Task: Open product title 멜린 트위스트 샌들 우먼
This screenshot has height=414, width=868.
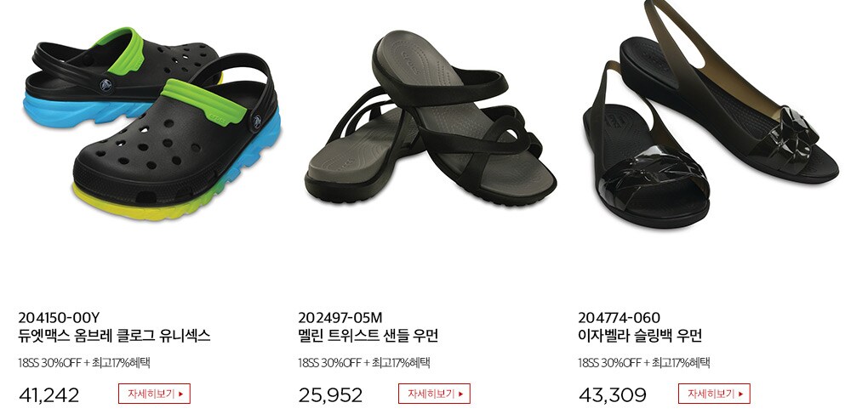Action: (368, 336)
